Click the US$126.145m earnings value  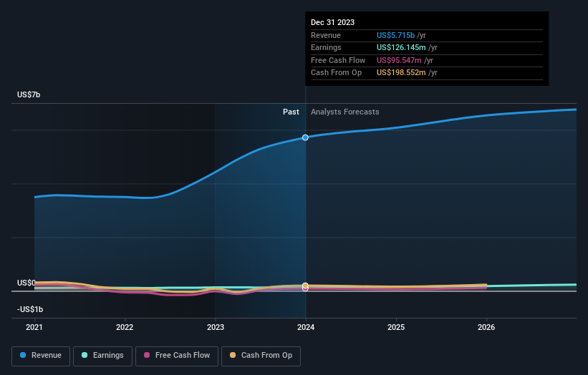point(401,47)
